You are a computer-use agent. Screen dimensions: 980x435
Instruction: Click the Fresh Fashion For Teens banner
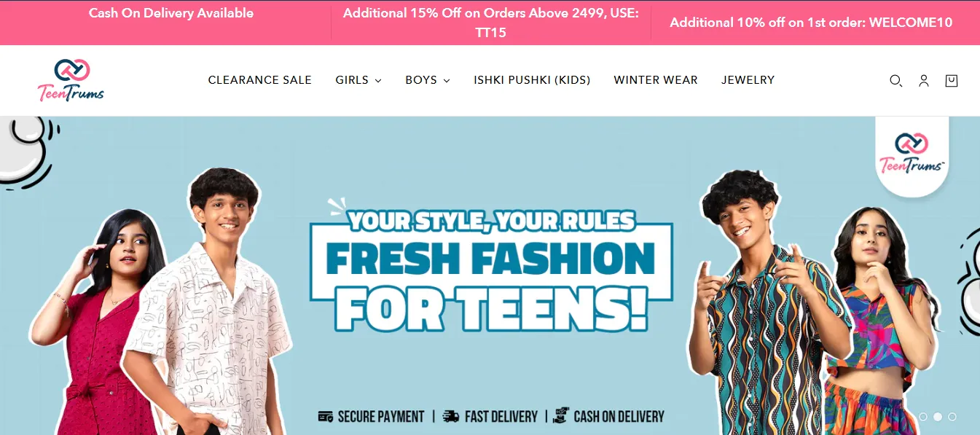490,275
